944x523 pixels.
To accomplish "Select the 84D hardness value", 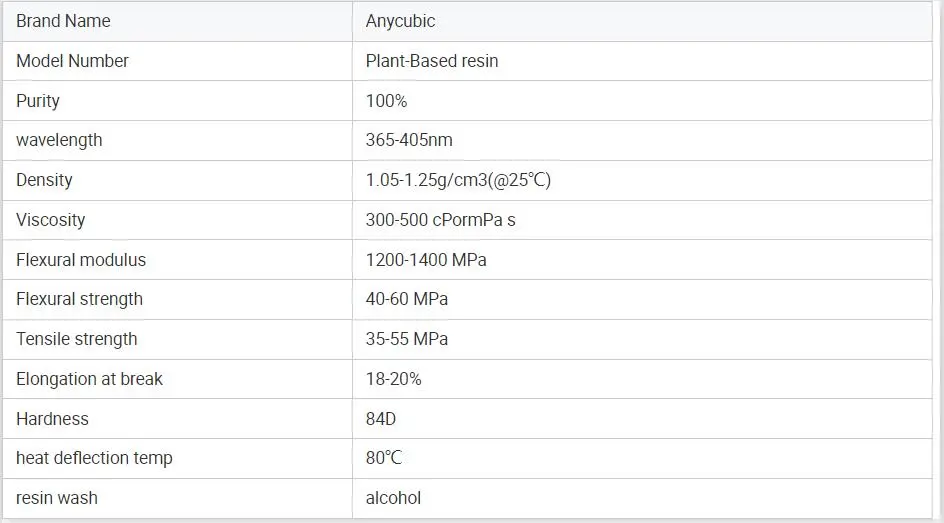I will pyautogui.click(x=381, y=419).
